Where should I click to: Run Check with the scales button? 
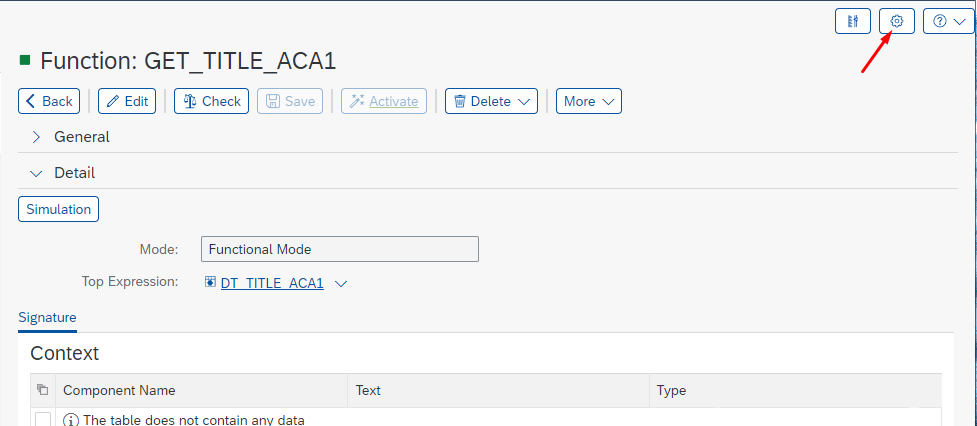[x=211, y=101]
